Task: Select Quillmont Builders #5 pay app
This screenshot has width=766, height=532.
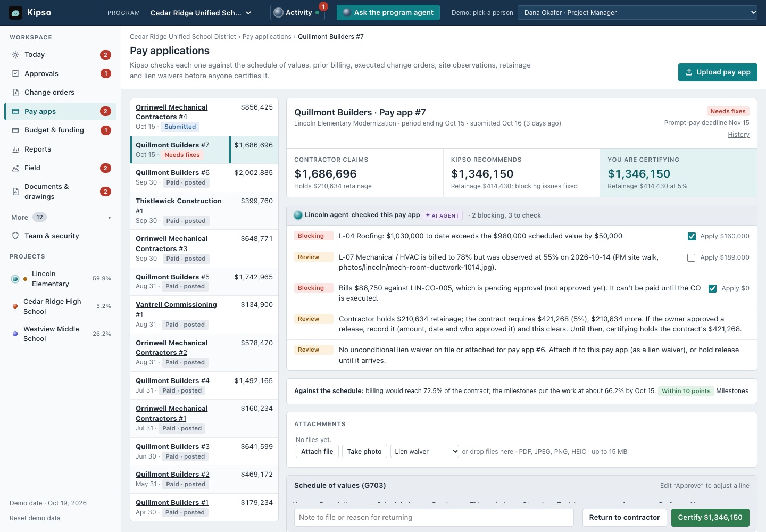Action: [x=172, y=277]
